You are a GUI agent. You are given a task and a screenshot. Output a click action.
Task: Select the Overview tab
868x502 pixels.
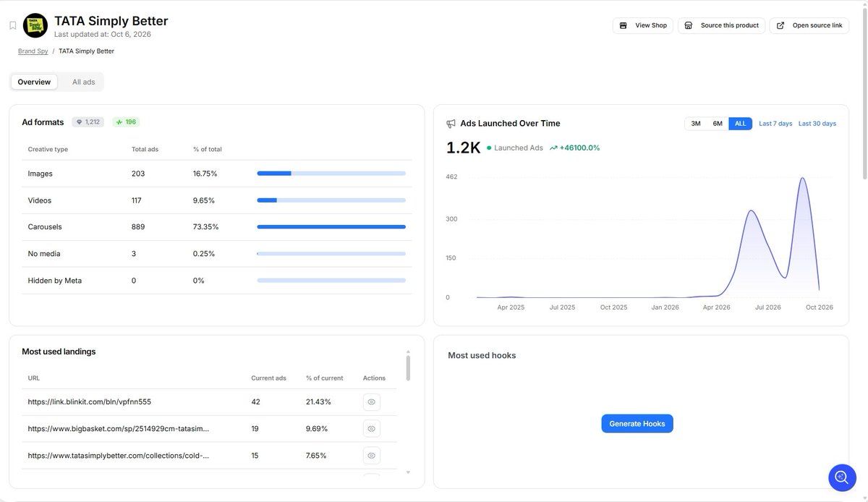[x=34, y=82]
